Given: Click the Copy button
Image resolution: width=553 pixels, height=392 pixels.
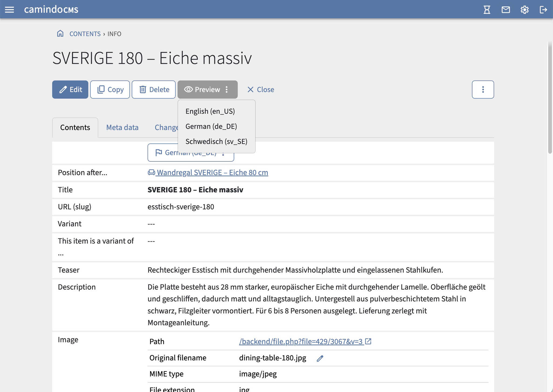Looking at the screenshot, I should [110, 89].
